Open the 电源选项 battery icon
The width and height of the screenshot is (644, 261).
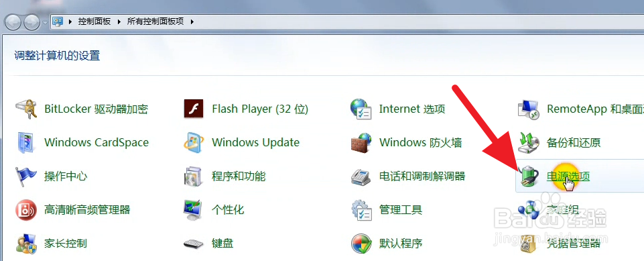pos(528,176)
